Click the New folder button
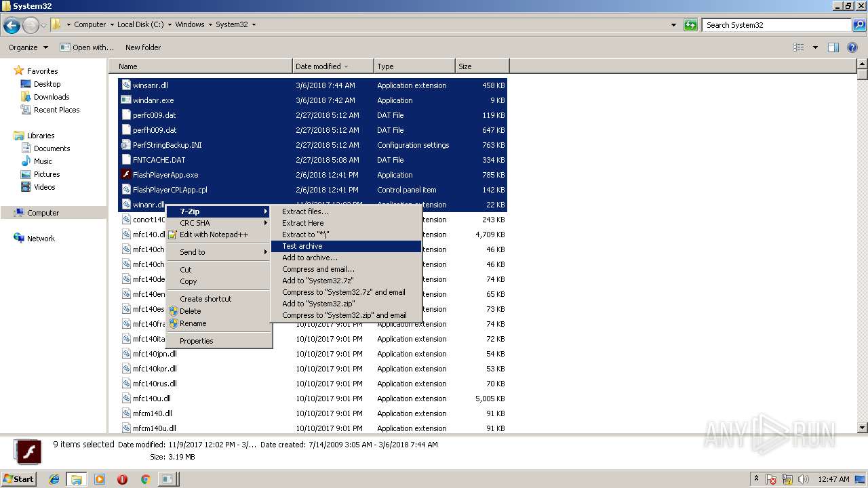Image resolution: width=868 pixels, height=488 pixels. click(x=143, y=47)
